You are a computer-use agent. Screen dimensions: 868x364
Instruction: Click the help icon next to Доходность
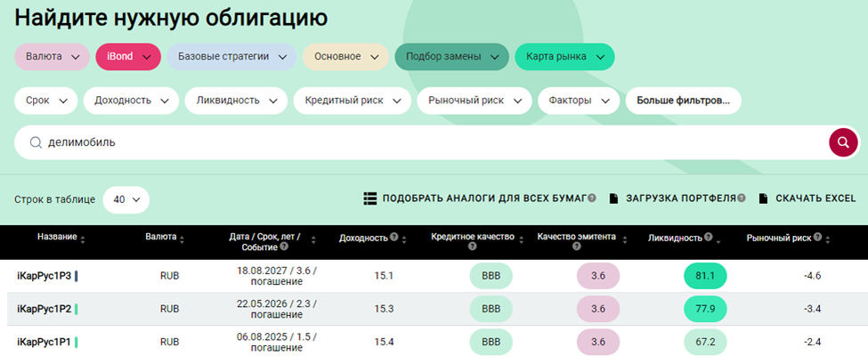click(x=393, y=238)
